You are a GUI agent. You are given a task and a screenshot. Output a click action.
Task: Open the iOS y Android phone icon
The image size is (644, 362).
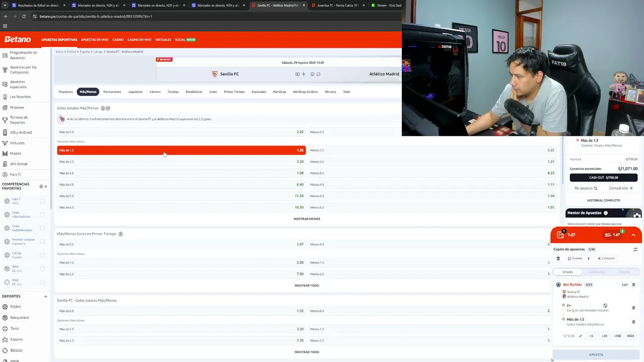(5, 133)
